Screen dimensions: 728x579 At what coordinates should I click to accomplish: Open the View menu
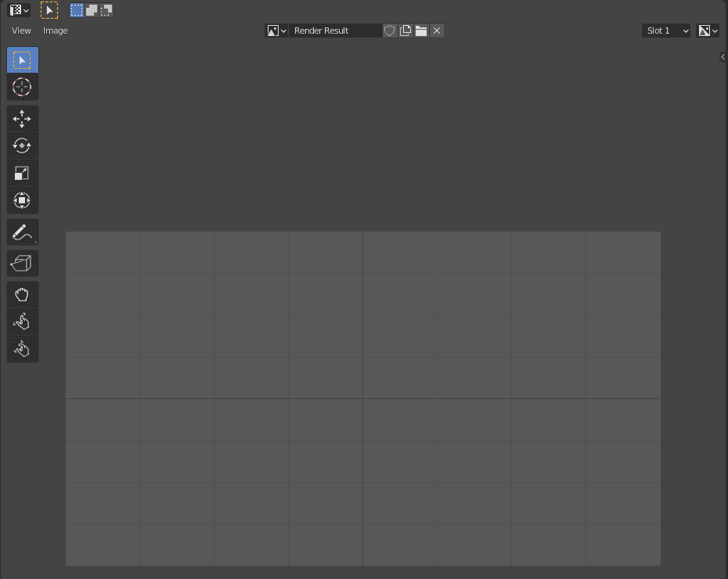[x=20, y=31]
